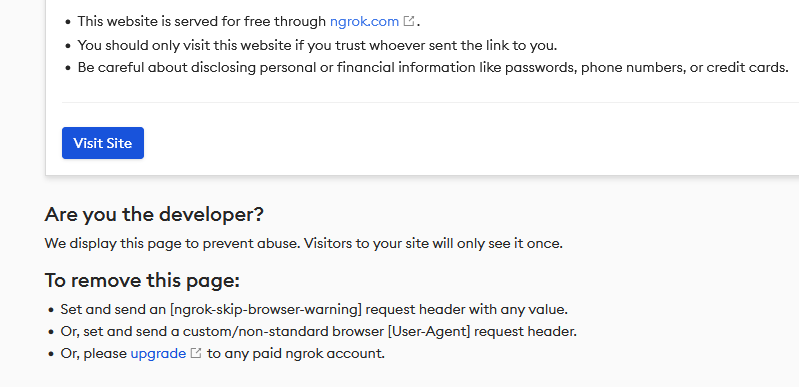Click the "We display this page" paragraph
Image resolution: width=799 pixels, height=387 pixels.
(x=303, y=243)
